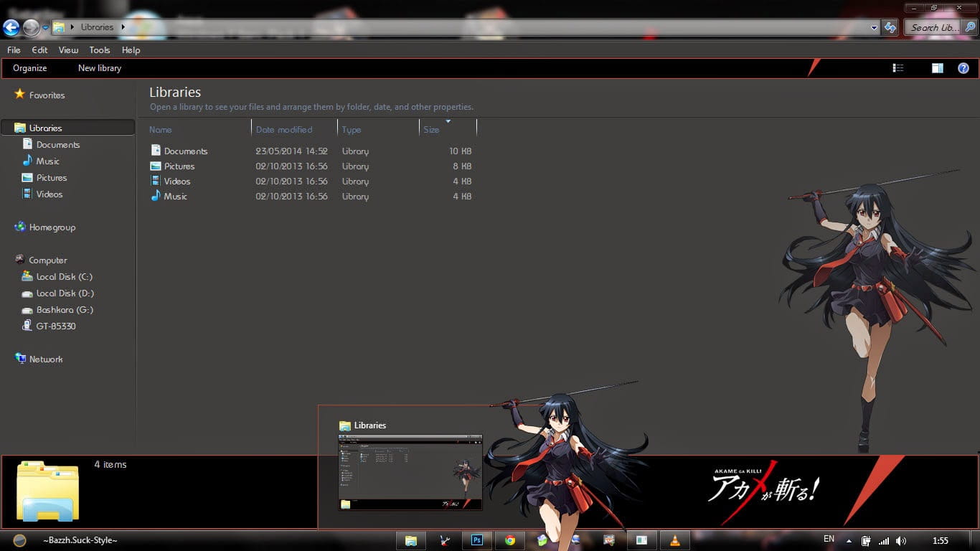Open address bar history dropdown arrow
Screen dimensions: 980x551
point(874,28)
